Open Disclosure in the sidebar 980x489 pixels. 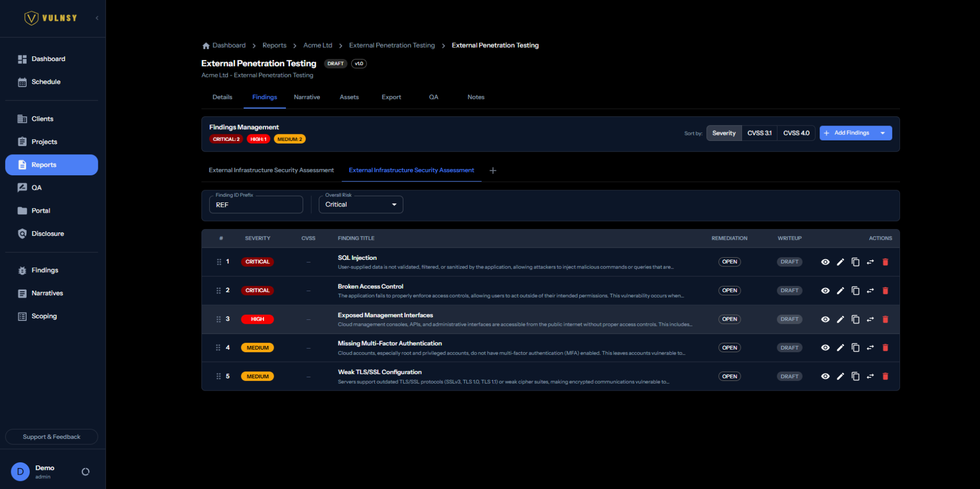pos(51,234)
